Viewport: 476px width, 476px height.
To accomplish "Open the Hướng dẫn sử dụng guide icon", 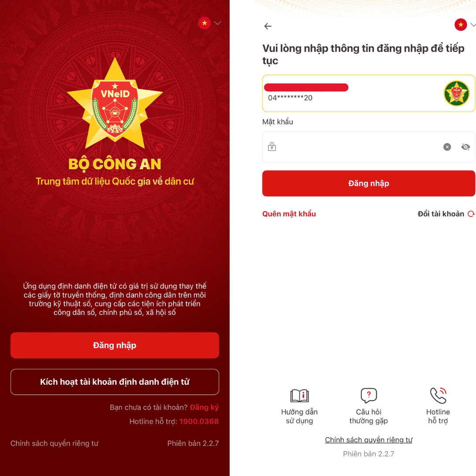I will pyautogui.click(x=299, y=395).
